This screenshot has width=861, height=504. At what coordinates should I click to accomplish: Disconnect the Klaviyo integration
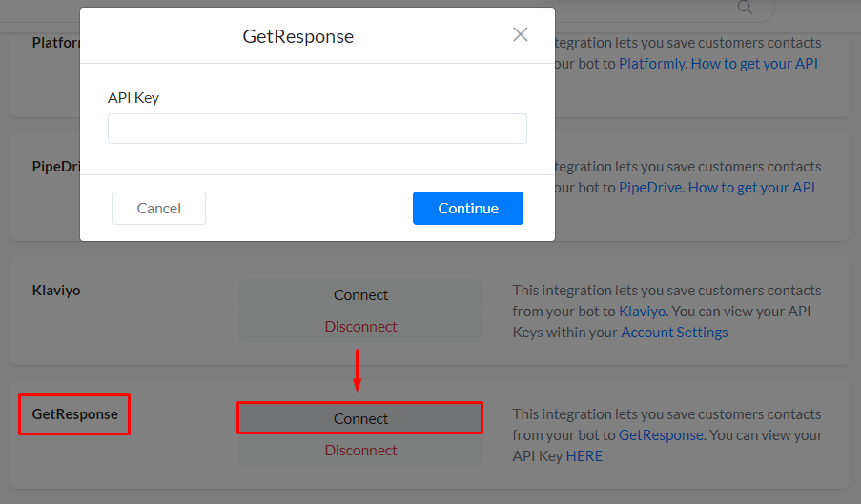coord(360,326)
